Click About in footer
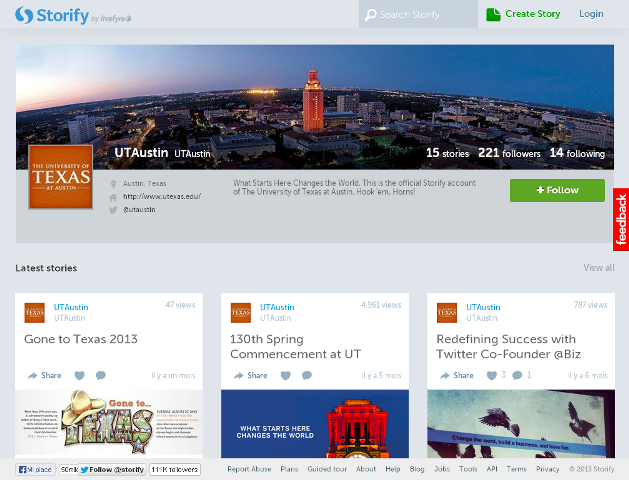 click(366, 469)
